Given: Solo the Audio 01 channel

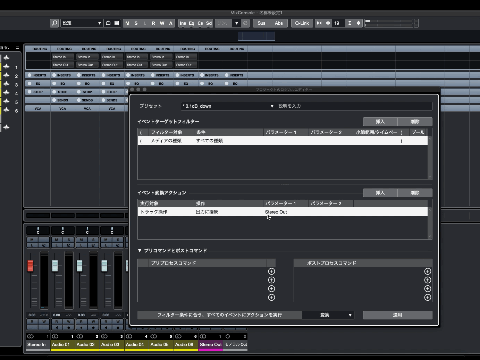Looking at the screenshot, I should pyautogui.click(x=68, y=240).
